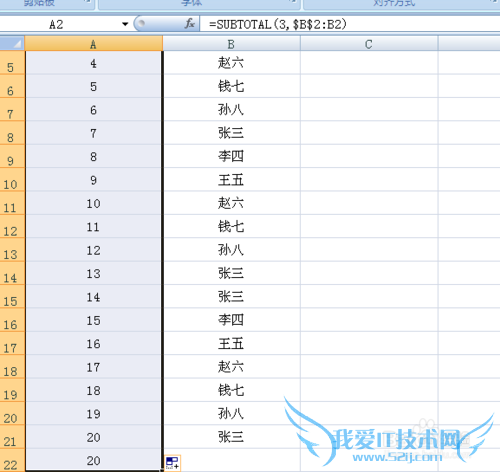Click cell B21 with 张三
Image resolution: width=500 pixels, height=472 pixels.
(x=232, y=437)
